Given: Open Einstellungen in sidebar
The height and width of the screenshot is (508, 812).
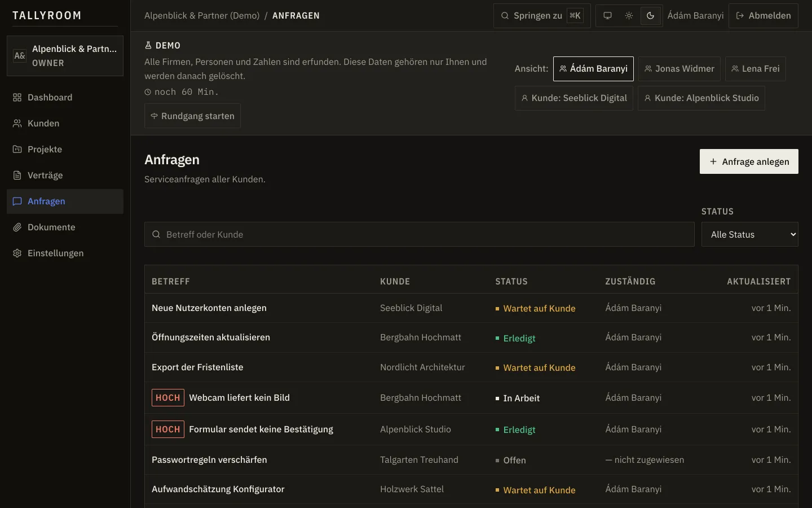Looking at the screenshot, I should pyautogui.click(x=65, y=253).
